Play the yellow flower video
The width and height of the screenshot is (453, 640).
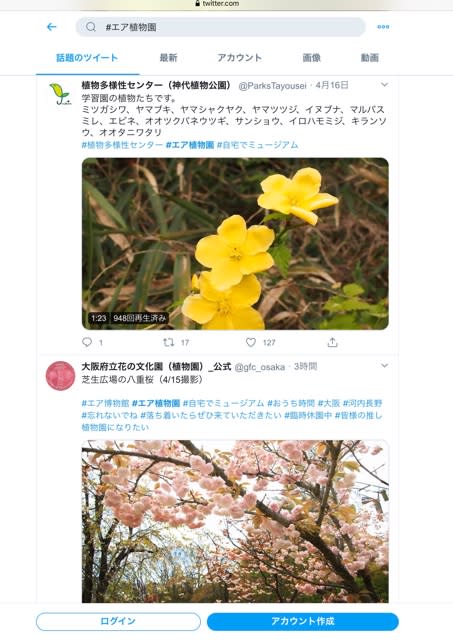tap(235, 244)
